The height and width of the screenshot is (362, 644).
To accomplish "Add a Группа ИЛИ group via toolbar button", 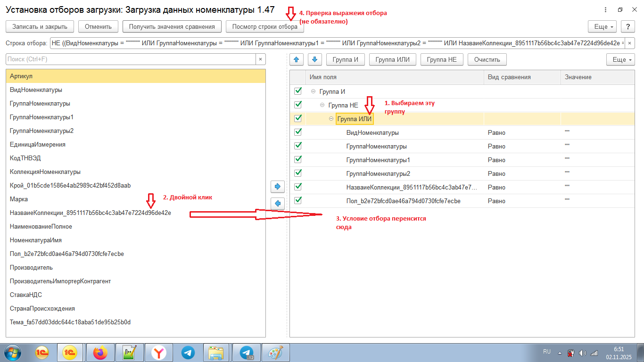I will tap(393, 59).
